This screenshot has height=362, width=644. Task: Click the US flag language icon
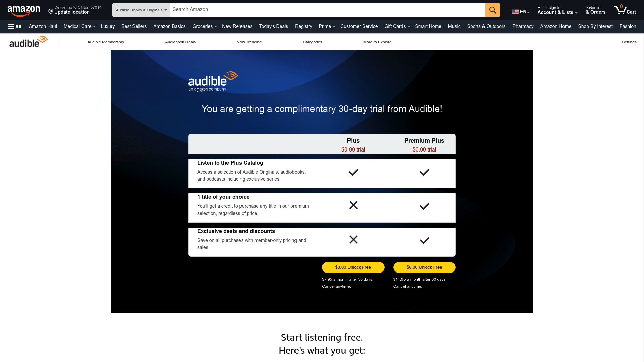pyautogui.click(x=515, y=12)
